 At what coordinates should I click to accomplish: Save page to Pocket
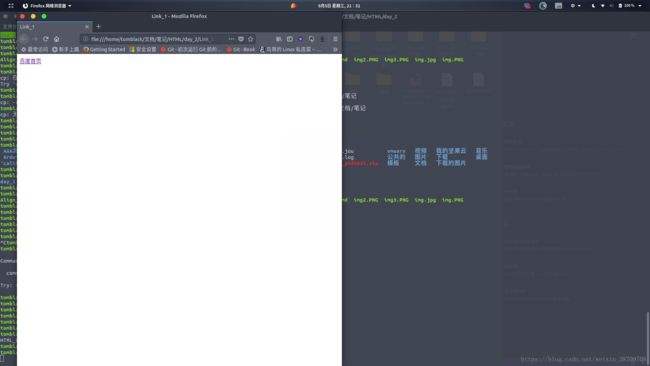point(241,39)
